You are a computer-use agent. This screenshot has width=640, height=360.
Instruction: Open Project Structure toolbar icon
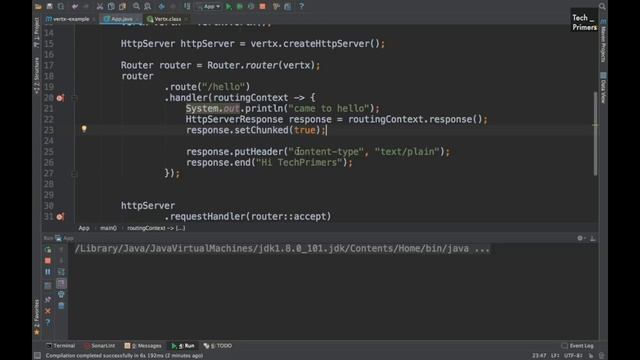(288, 7)
